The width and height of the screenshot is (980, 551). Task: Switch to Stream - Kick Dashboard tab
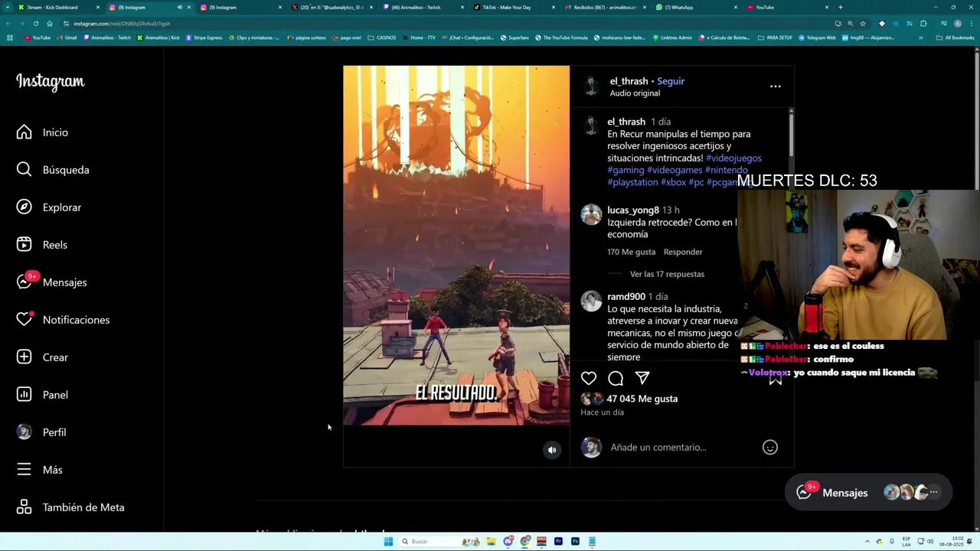point(59,7)
